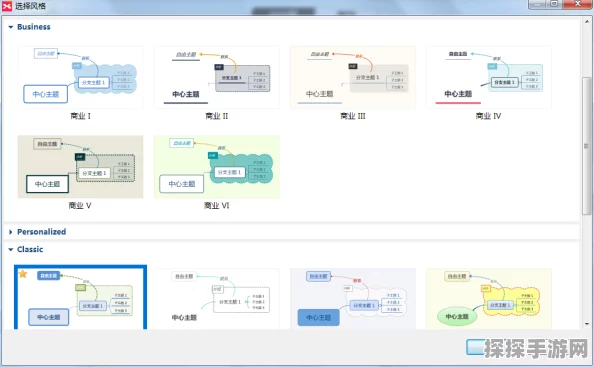
Task: Click the scrollbar down arrow
Action: (x=587, y=324)
